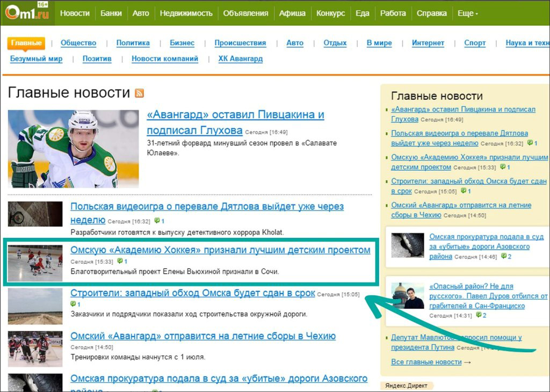550x392 pixels.
Task: Open Авто in the green navigation bar
Action: (141, 13)
